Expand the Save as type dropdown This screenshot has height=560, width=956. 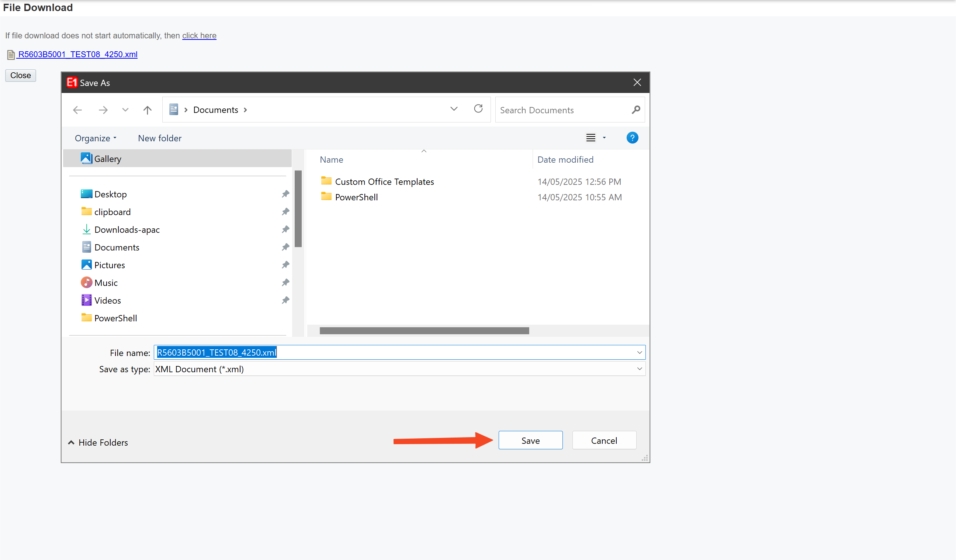[639, 369]
